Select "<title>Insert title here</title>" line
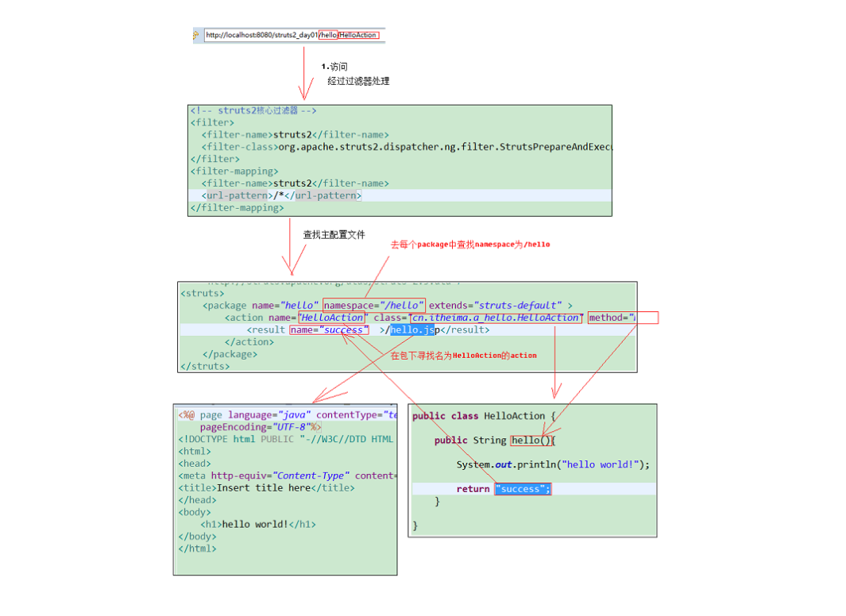The width and height of the screenshot is (846, 616). [267, 488]
